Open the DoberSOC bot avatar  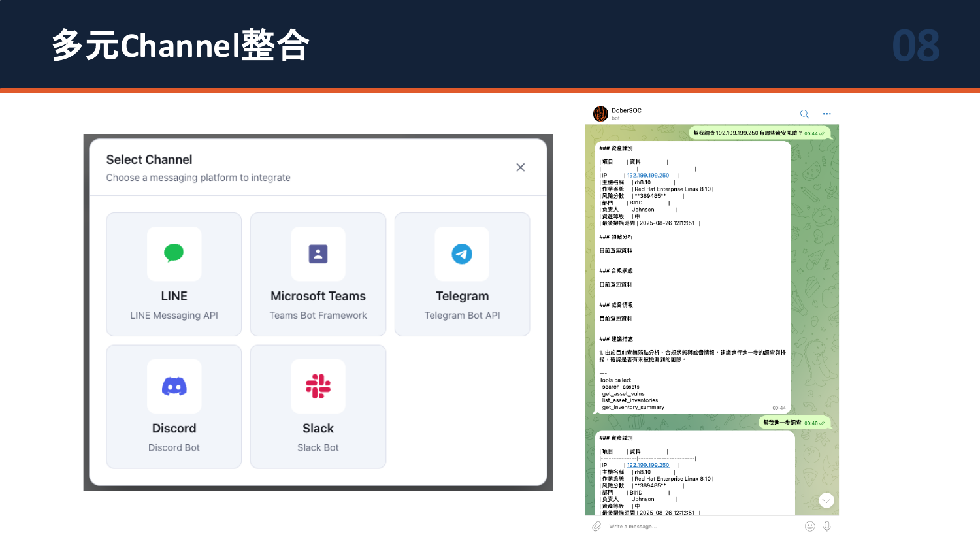pos(600,114)
